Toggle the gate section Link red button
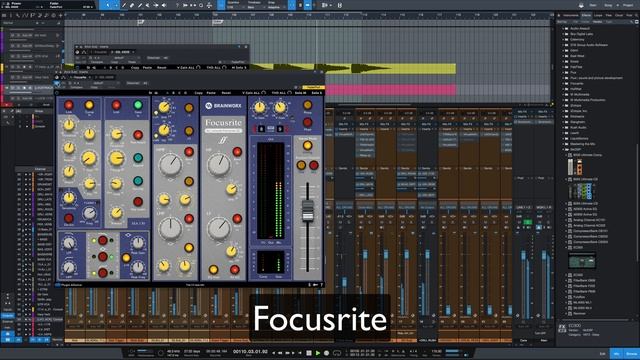640x360 pixels. coord(116,105)
